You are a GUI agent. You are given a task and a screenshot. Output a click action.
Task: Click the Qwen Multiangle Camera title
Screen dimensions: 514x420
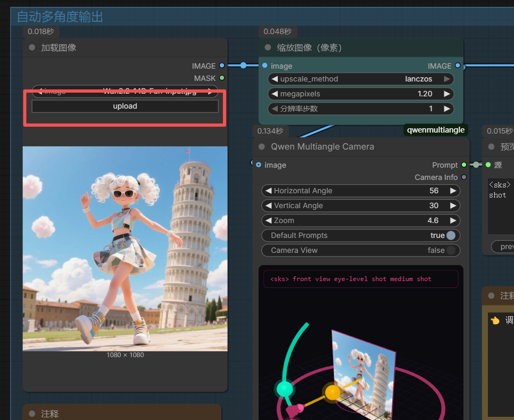[322, 146]
